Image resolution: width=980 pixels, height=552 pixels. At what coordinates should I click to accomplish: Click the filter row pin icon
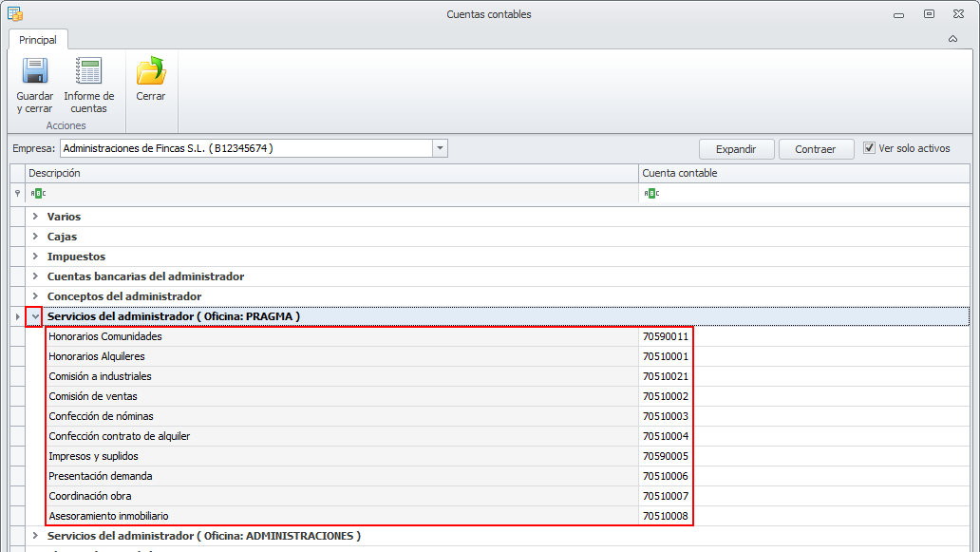point(17,194)
